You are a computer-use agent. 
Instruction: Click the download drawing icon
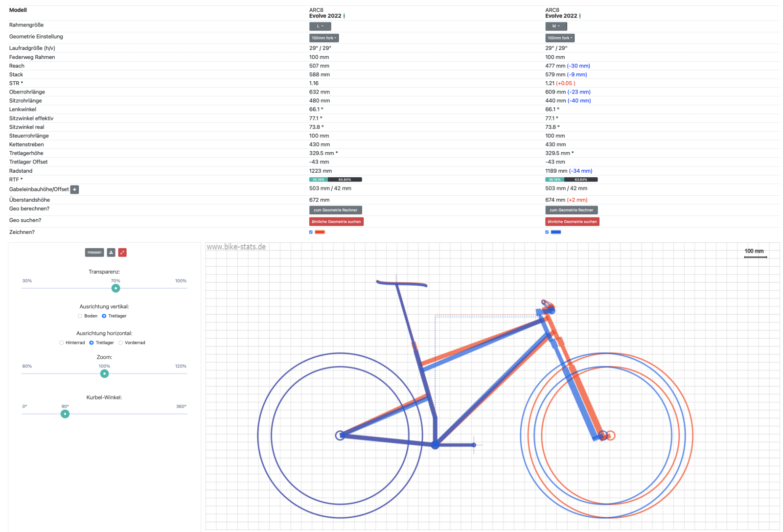point(111,253)
